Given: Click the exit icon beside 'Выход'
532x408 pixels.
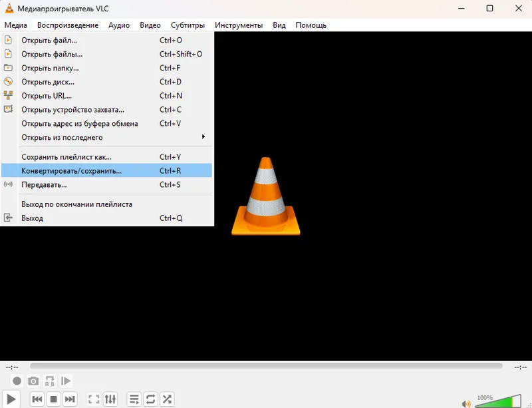Looking at the screenshot, I should point(8,218).
